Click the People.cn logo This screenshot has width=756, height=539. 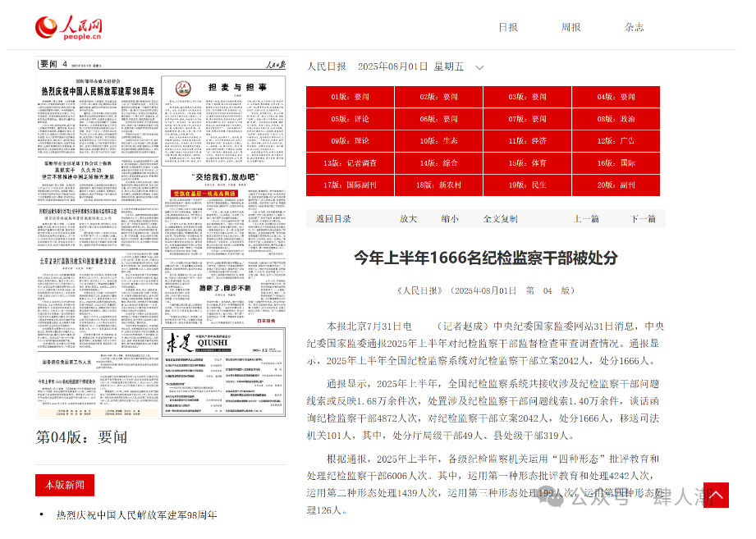(x=69, y=27)
